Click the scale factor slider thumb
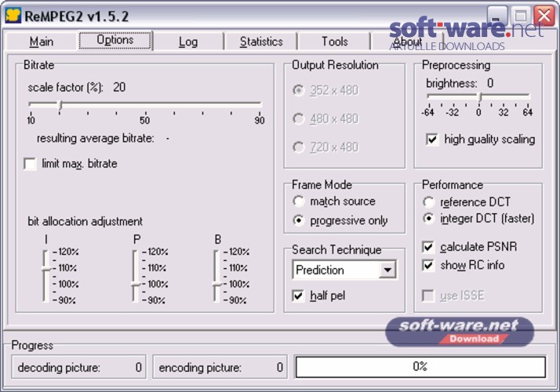 click(60, 106)
